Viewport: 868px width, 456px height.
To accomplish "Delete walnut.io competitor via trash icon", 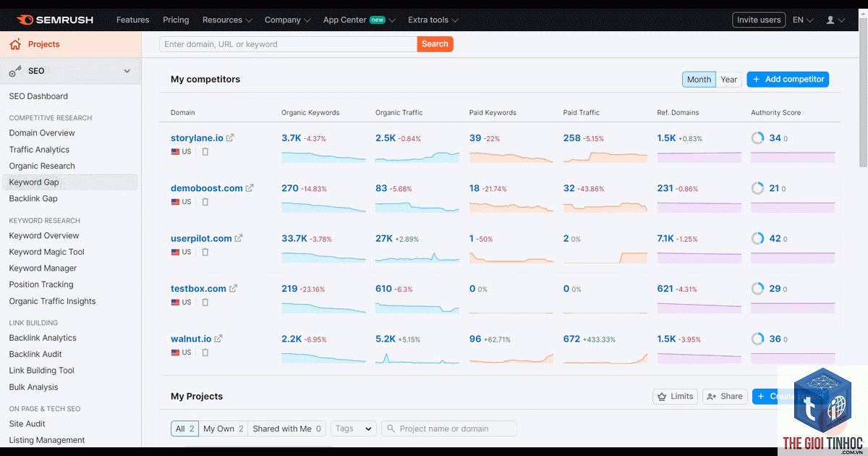I will 205,352.
